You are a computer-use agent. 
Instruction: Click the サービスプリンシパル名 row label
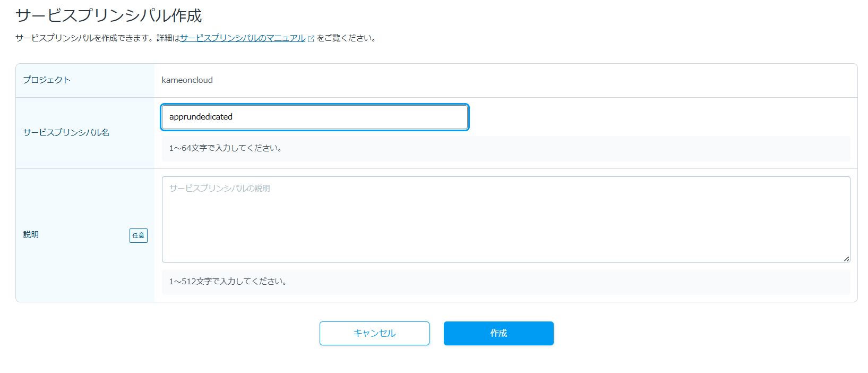click(x=66, y=133)
